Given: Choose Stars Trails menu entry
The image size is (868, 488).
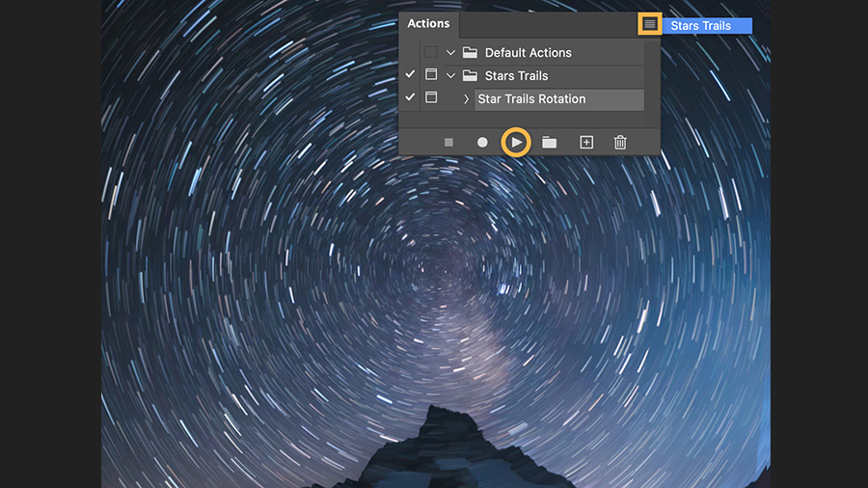Looking at the screenshot, I should tap(707, 25).
